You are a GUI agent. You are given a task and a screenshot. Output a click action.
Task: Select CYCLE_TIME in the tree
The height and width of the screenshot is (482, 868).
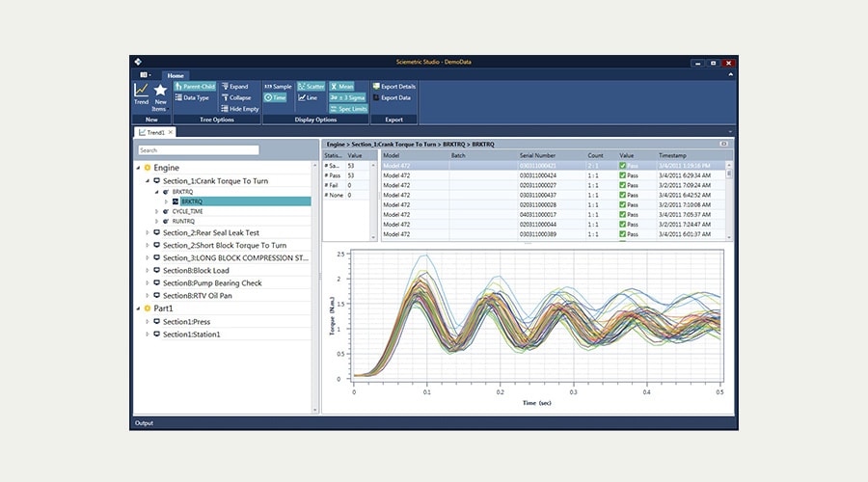point(188,211)
